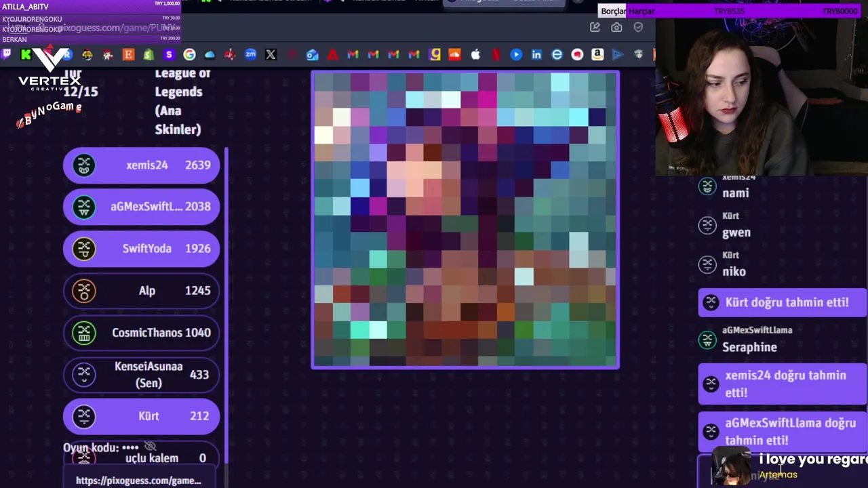
Task: Open the yellow g bookmark icon
Action: coord(435,54)
